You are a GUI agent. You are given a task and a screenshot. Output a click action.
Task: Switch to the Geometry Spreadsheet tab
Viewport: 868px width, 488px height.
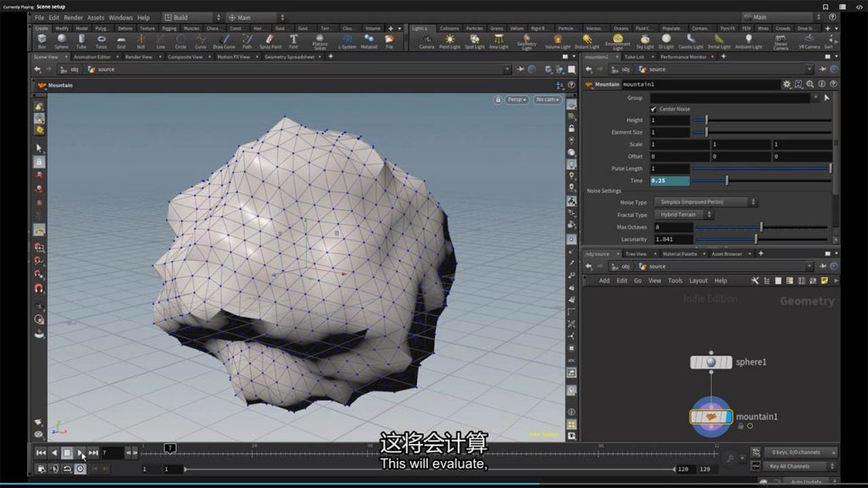click(290, 57)
